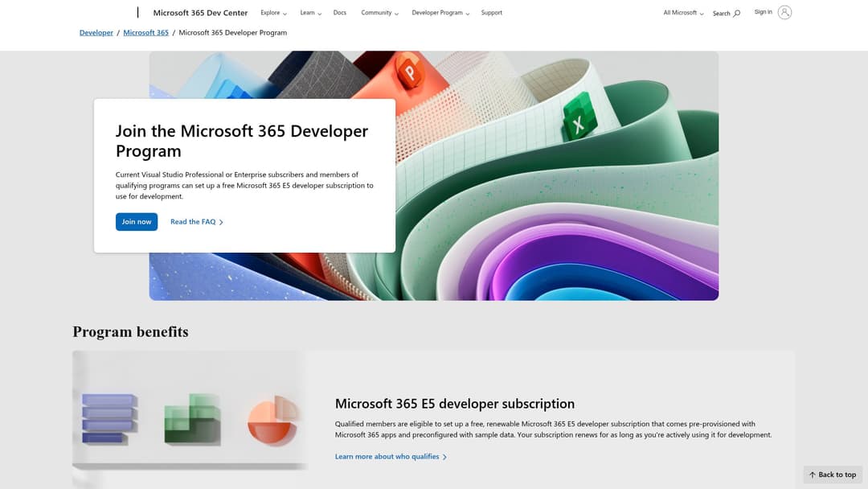This screenshot has height=489, width=868.
Task: Click the Join the Microsoft 365 Developer Program heading
Action: [241, 141]
